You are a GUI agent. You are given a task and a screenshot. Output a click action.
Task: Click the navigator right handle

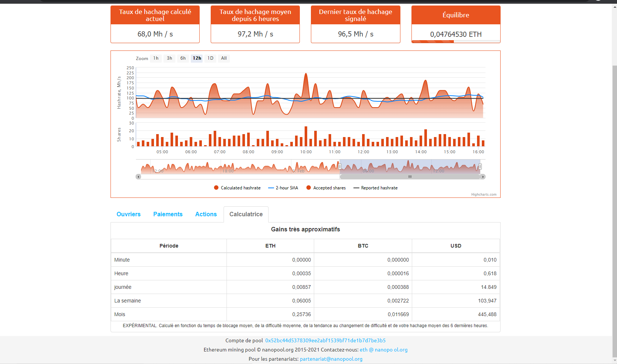[480, 167]
